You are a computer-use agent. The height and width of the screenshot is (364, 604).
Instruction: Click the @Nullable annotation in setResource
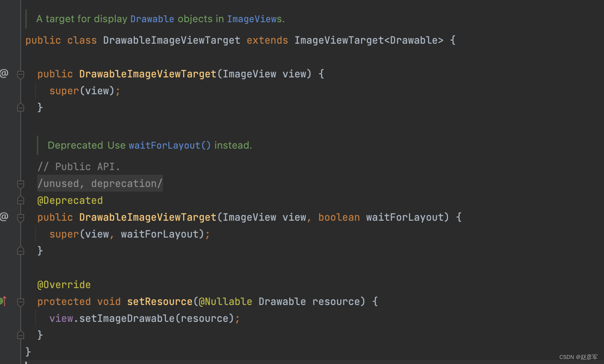click(225, 302)
